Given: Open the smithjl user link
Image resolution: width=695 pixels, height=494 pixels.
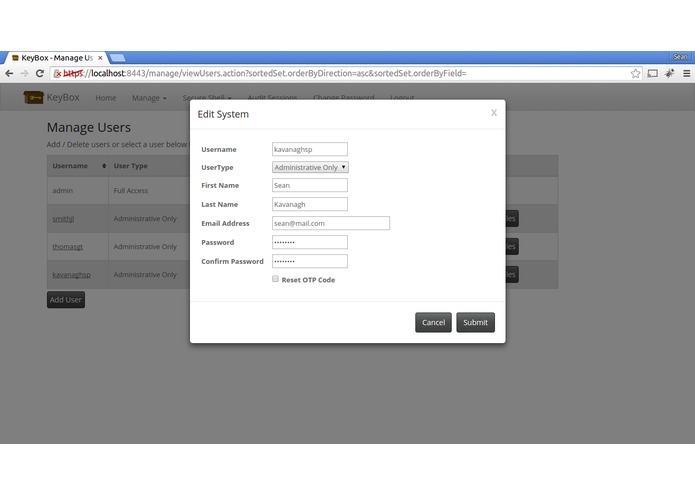Looking at the screenshot, I should [63, 219].
